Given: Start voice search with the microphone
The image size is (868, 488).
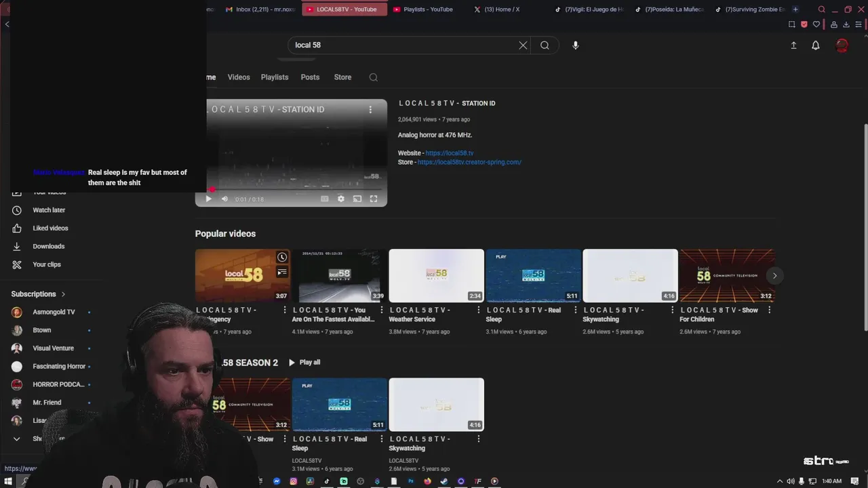Looking at the screenshot, I should 576,45.
